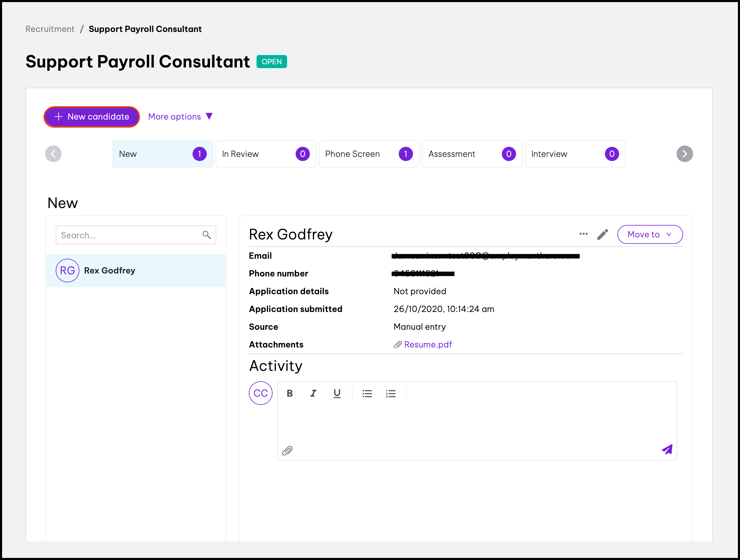Expand the Move to dropdown

[x=649, y=234]
